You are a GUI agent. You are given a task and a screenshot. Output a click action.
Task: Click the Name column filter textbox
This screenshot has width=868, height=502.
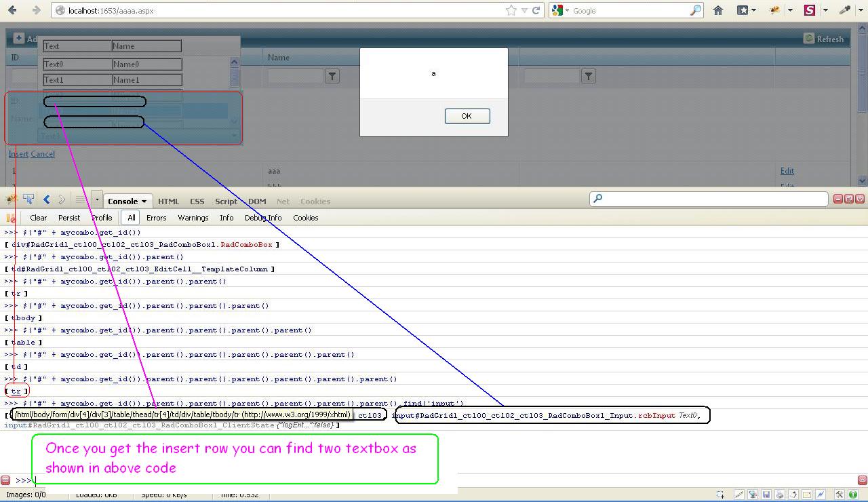(x=295, y=77)
